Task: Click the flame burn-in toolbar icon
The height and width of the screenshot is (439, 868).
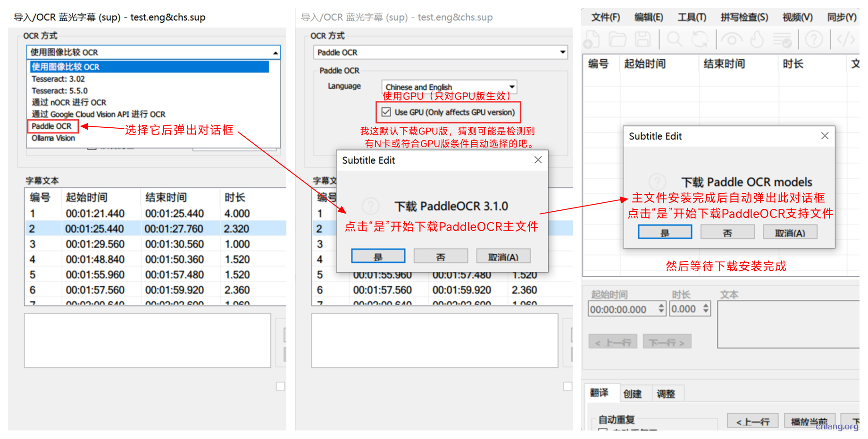Action: coord(757,39)
